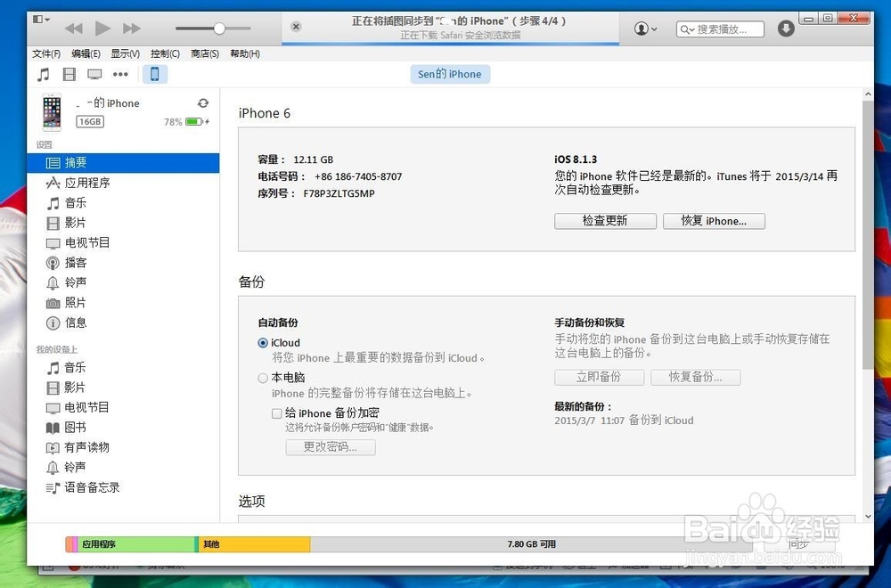The image size is (891, 588).
Task: Click the 立即备份 button
Action: pyautogui.click(x=599, y=377)
